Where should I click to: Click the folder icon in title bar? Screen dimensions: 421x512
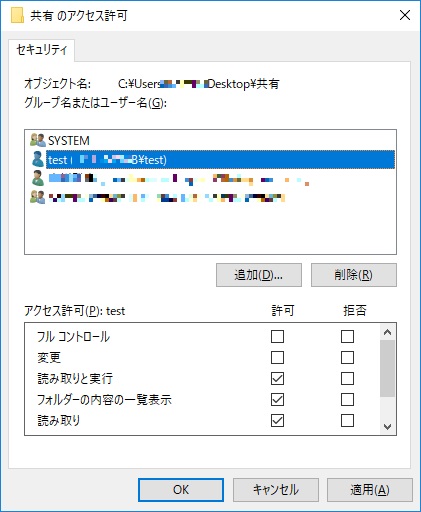[17, 15]
